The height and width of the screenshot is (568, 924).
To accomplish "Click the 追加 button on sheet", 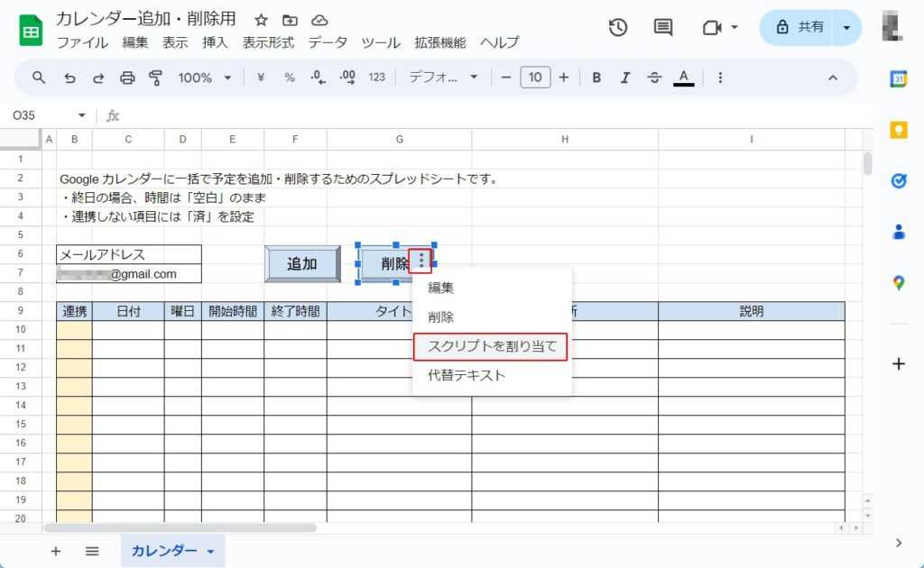I will 302,263.
